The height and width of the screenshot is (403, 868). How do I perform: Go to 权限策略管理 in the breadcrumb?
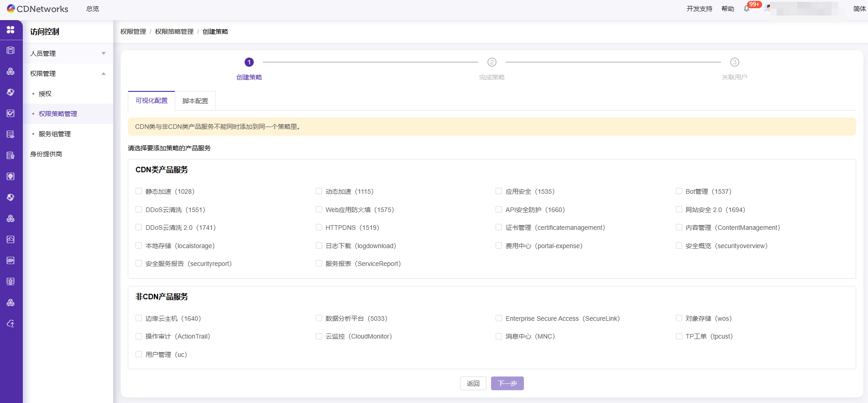tap(174, 32)
